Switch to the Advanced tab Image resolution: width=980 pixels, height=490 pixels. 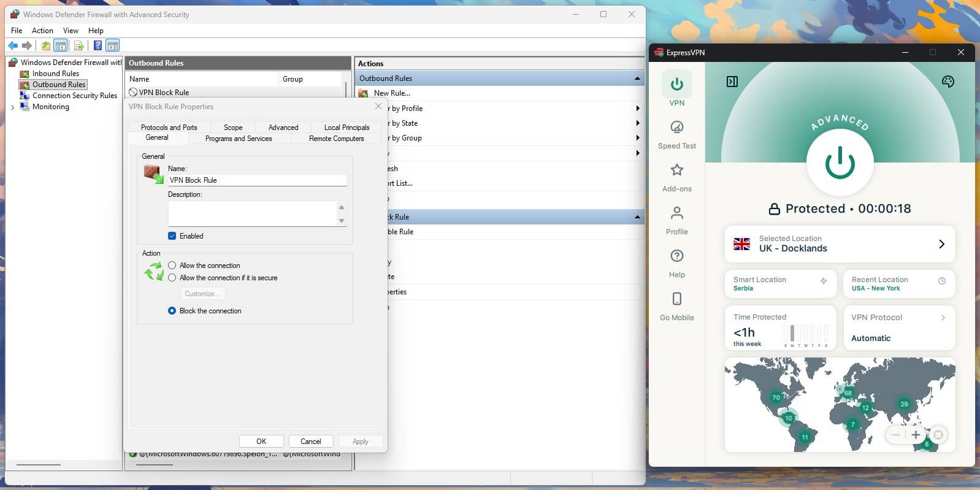click(x=283, y=128)
